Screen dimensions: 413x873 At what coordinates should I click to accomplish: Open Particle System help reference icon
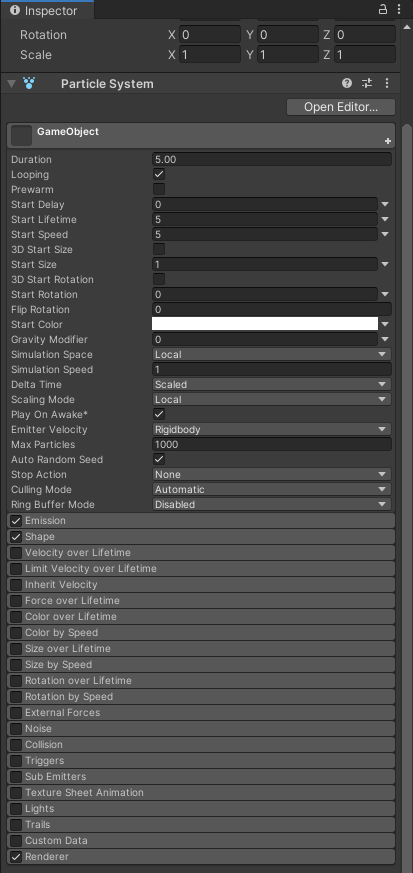coord(347,84)
